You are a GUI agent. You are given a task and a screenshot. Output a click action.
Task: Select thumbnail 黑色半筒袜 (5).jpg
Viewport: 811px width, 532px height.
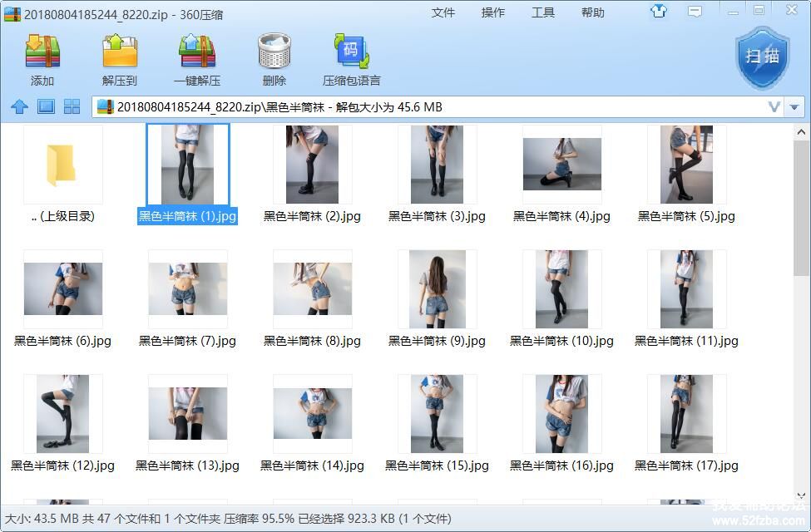[686, 165]
